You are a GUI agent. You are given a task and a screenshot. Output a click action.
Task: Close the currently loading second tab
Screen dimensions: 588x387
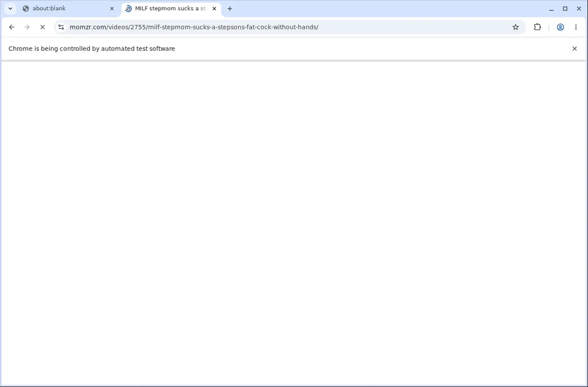tap(214, 8)
